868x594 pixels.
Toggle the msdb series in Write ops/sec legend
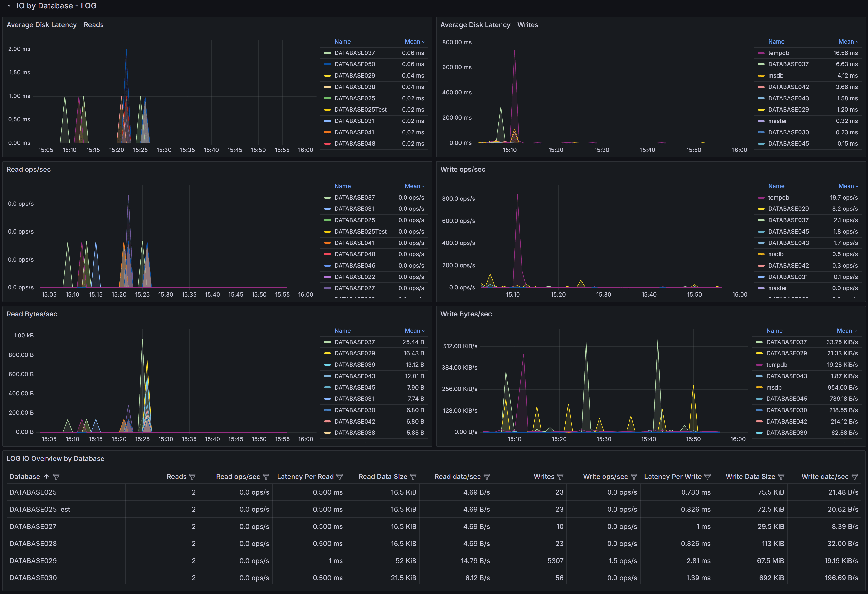click(x=776, y=254)
